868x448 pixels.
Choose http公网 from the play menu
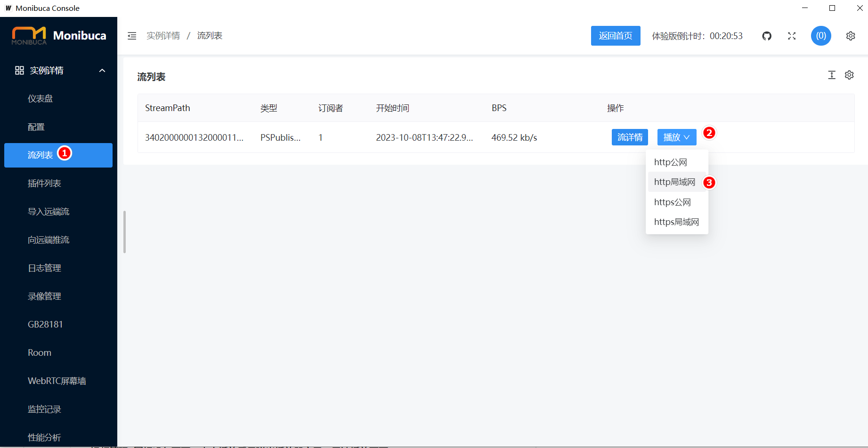[x=677, y=162]
